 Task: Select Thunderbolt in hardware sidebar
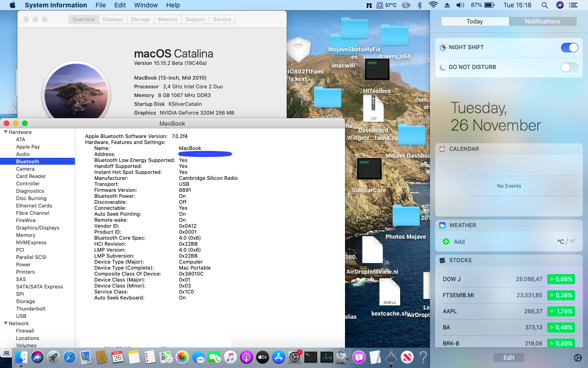pos(31,309)
